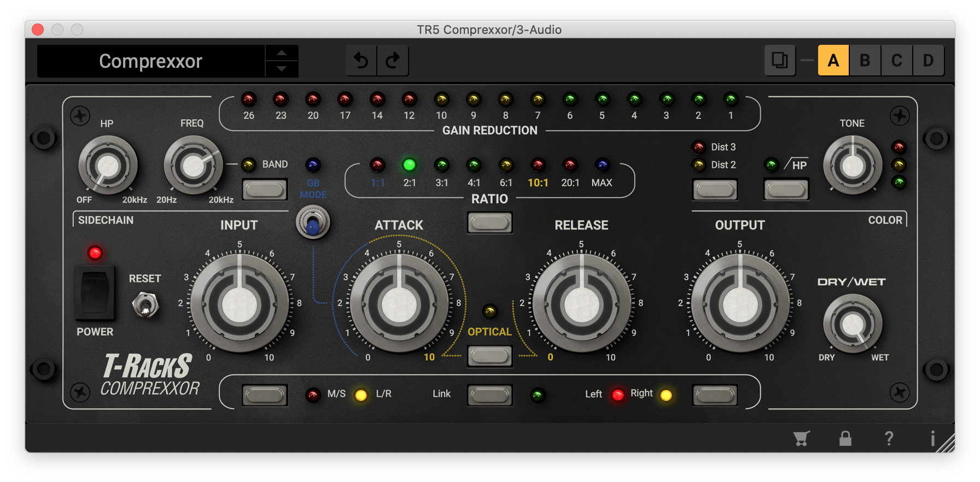The height and width of the screenshot is (482, 980).
Task: Click the L/R yellow indicator LED
Action: point(361,395)
